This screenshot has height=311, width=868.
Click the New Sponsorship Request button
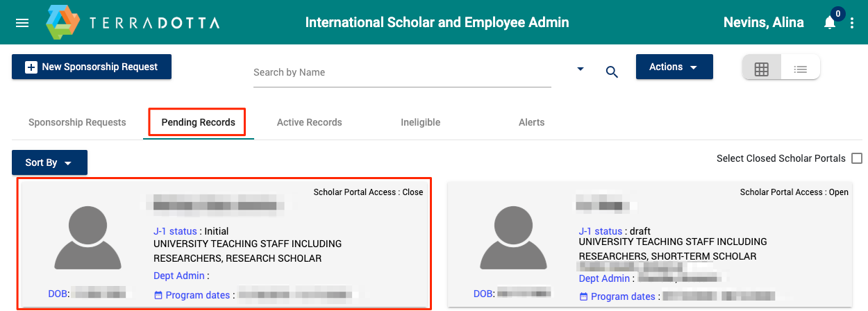click(x=92, y=67)
